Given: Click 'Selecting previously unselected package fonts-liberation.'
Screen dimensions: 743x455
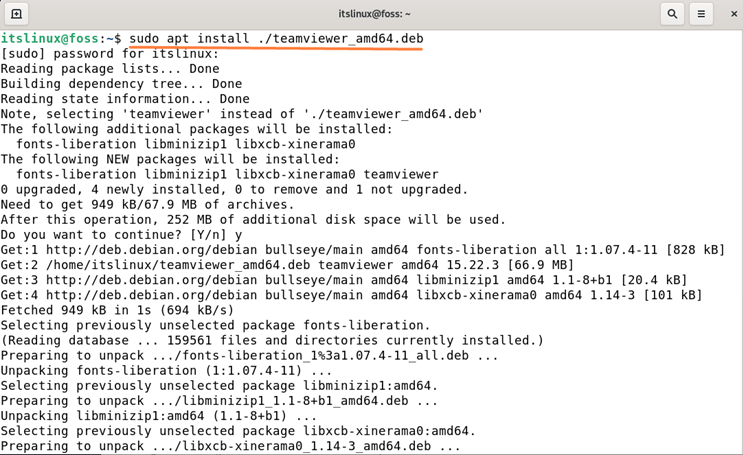Looking at the screenshot, I should coord(216,326).
